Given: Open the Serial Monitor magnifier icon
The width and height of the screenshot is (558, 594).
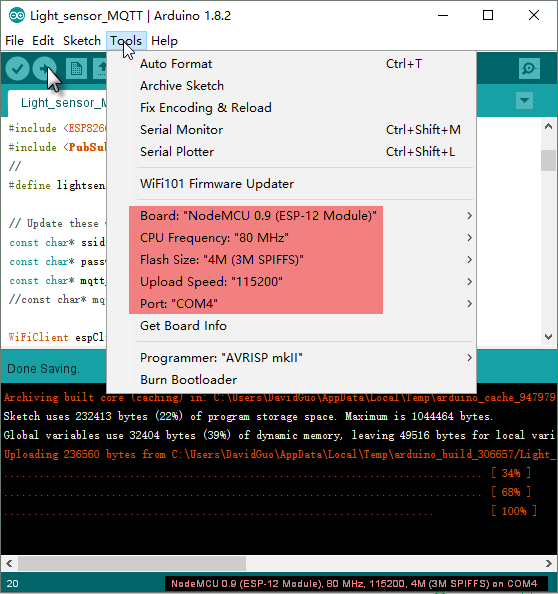Looking at the screenshot, I should 529,69.
